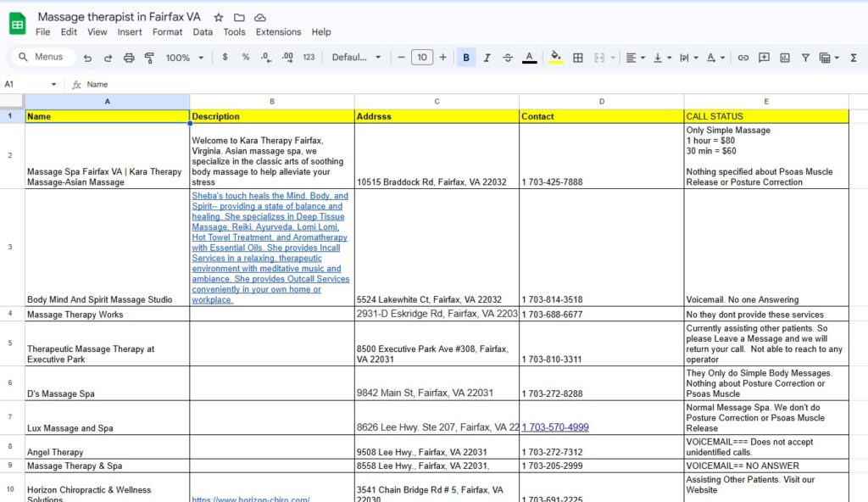Format cell as percent
The image size is (868, 502).
pos(245,57)
